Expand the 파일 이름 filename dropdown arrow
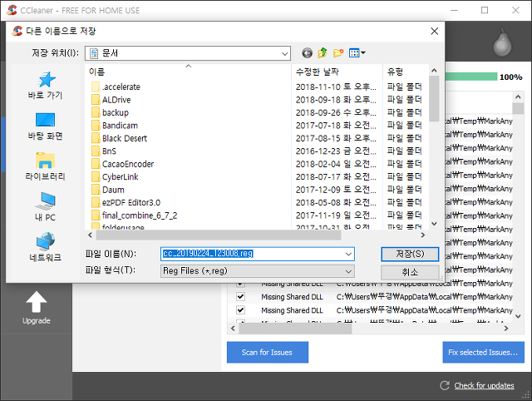Screen dimensions: 532x401 click(348, 254)
